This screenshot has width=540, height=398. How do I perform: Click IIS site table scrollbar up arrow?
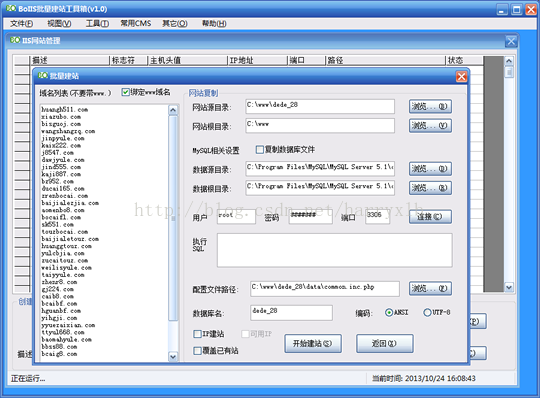coord(509,61)
